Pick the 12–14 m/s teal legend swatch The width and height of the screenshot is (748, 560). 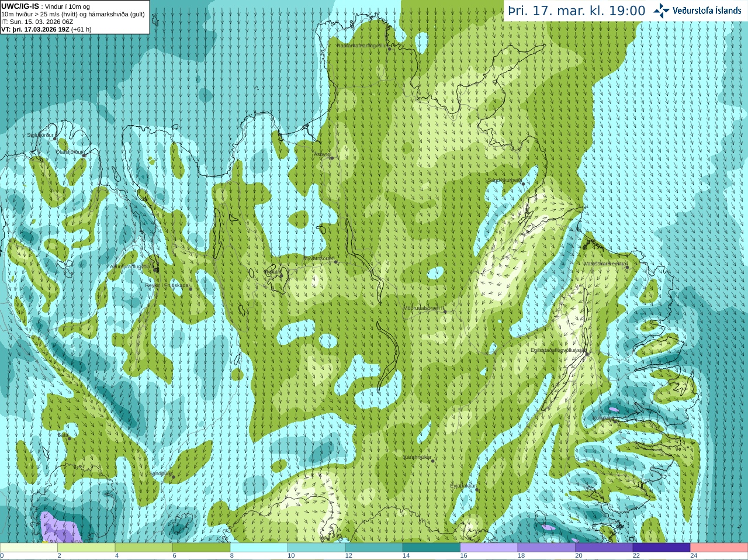click(x=374, y=548)
